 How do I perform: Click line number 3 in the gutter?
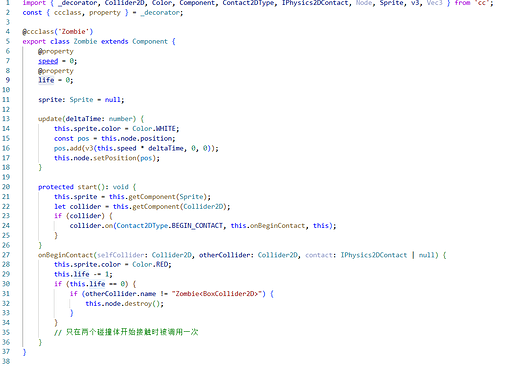(x=8, y=22)
